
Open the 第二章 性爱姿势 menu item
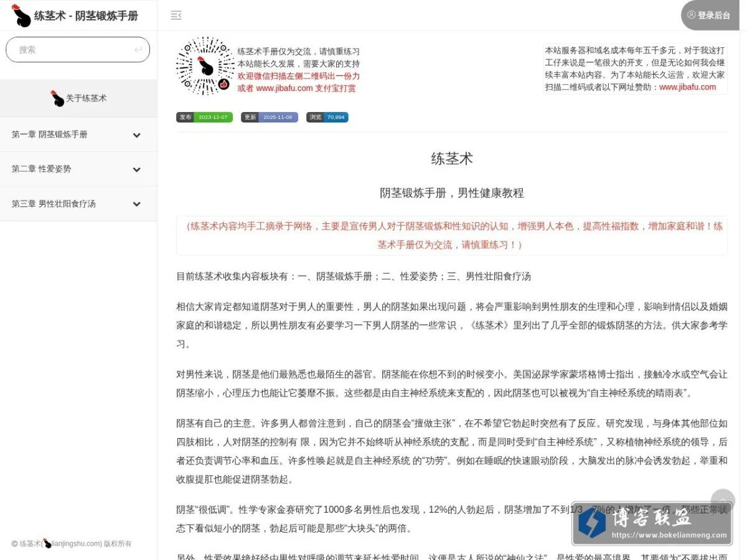(78, 169)
